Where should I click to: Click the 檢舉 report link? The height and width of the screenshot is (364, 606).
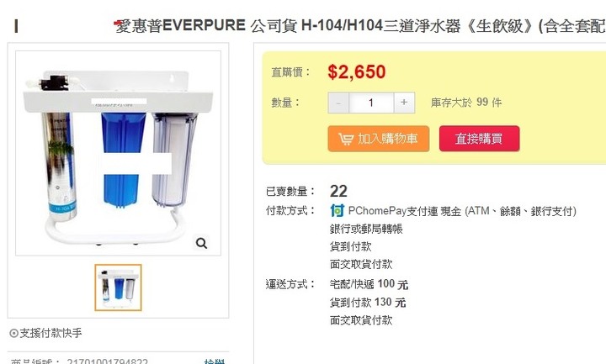coord(214,361)
